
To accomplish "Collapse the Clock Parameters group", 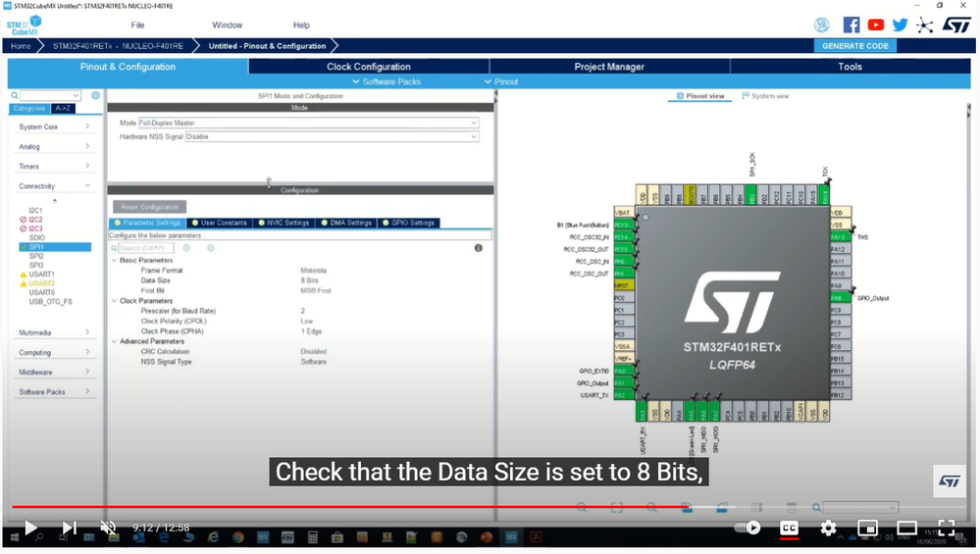I will 115,301.
